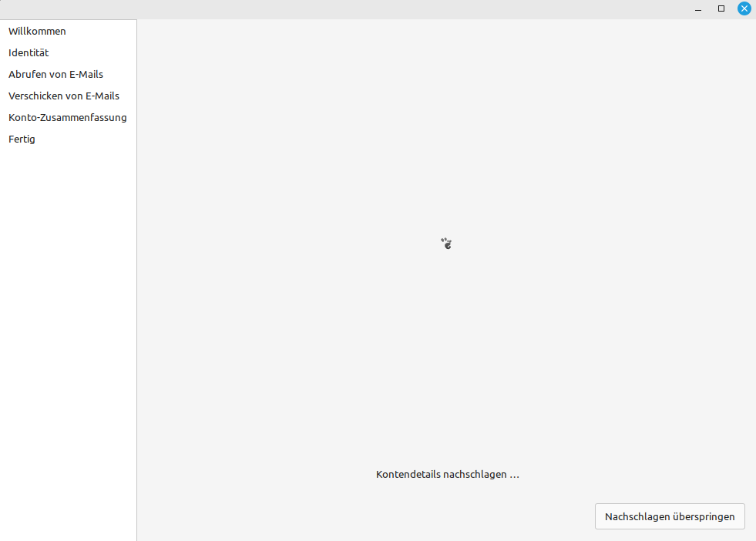756x541 pixels.
Task: Click the Nachschlagen überspringen button
Action: point(670,516)
